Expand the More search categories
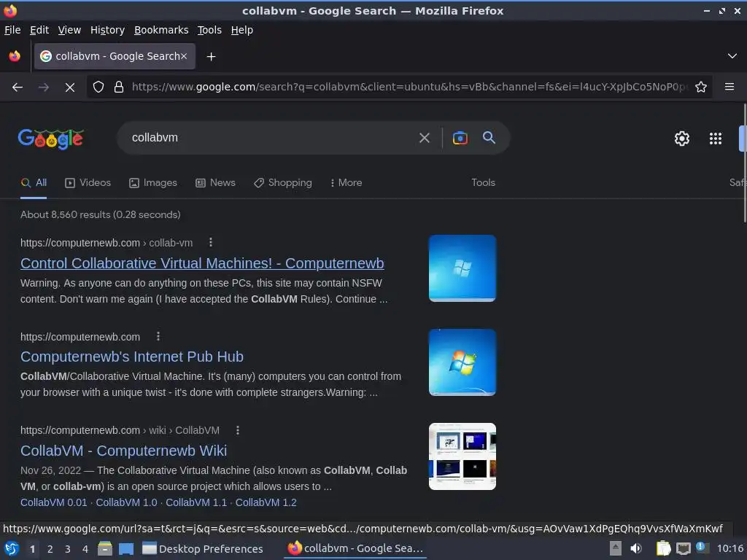The height and width of the screenshot is (560, 747). [x=347, y=183]
